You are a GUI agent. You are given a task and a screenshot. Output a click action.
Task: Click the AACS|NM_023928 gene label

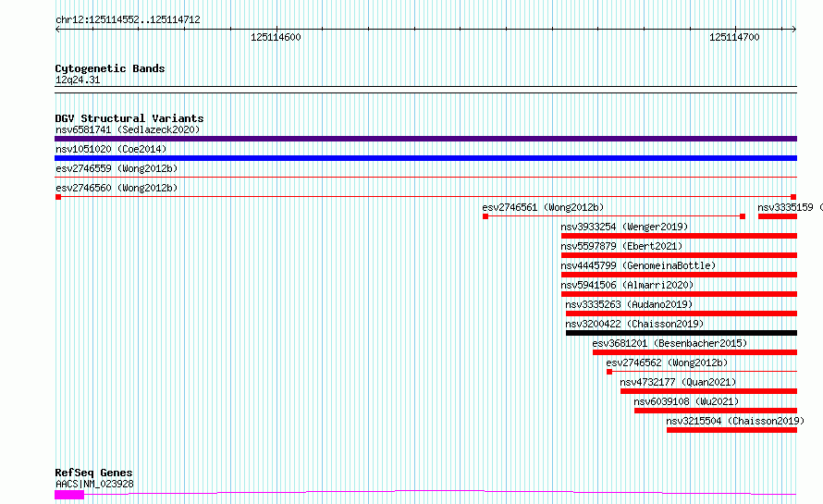pyautogui.click(x=94, y=484)
